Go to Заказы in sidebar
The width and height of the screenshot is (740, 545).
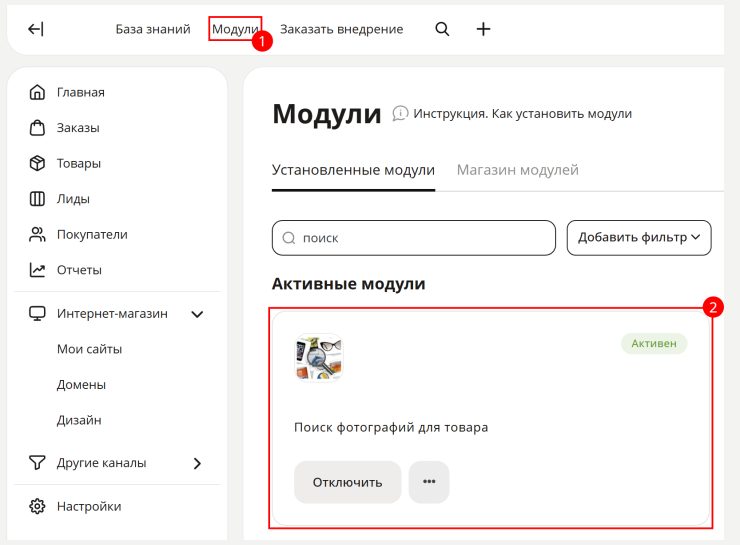pyautogui.click(x=78, y=128)
